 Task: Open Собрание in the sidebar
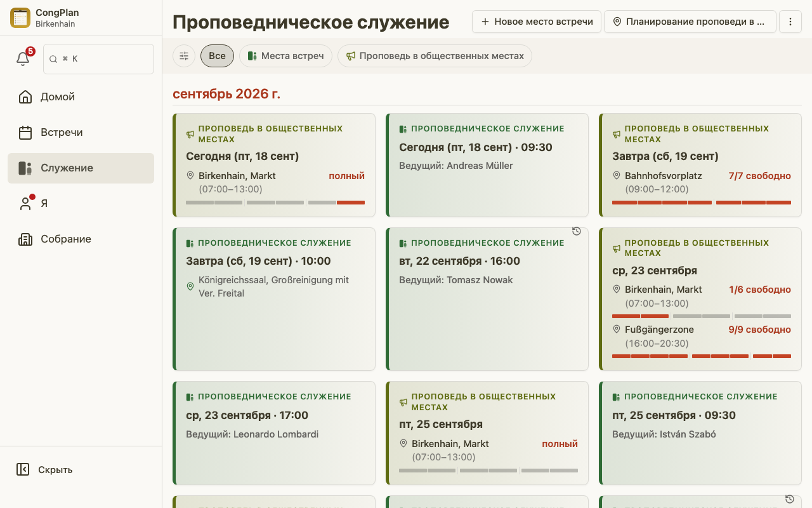(81, 239)
